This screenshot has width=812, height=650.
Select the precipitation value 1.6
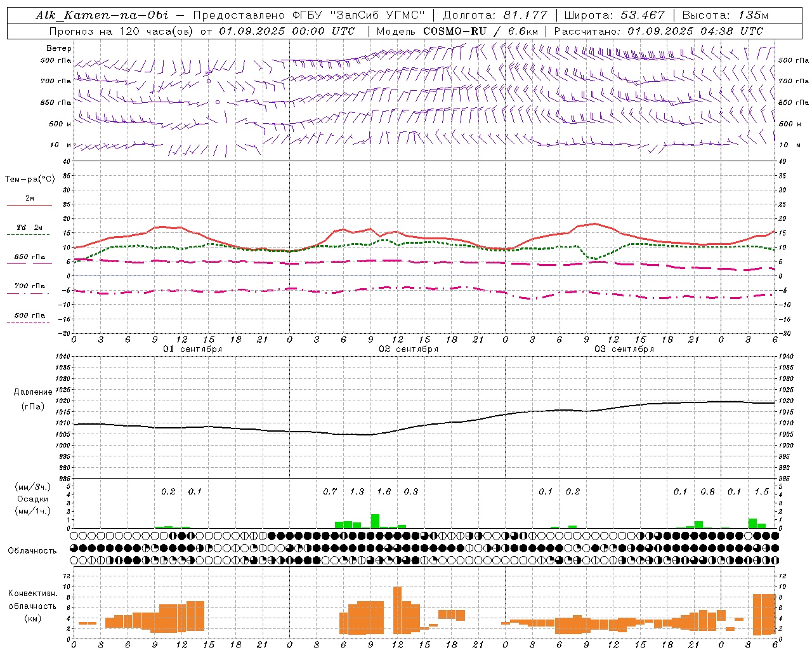tap(384, 491)
